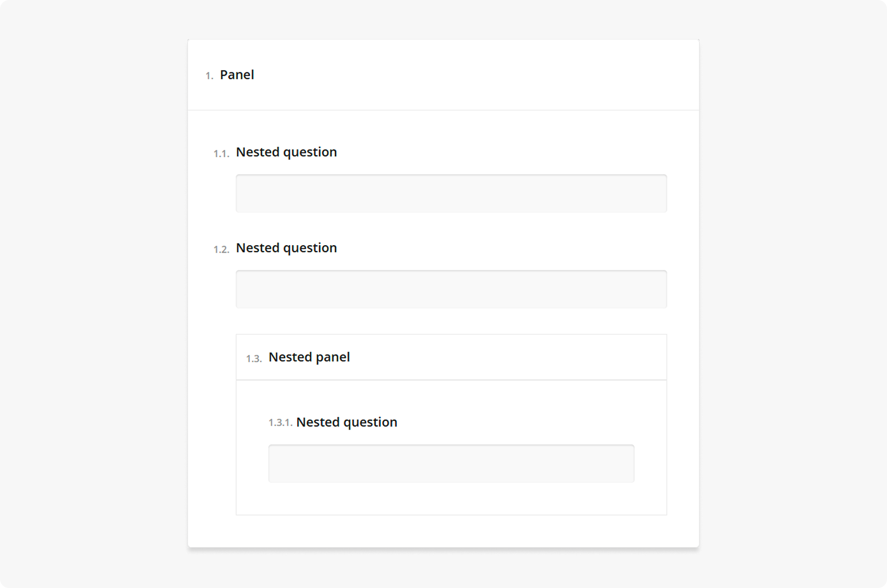Click the Nested panel header

pyautogui.click(x=308, y=357)
